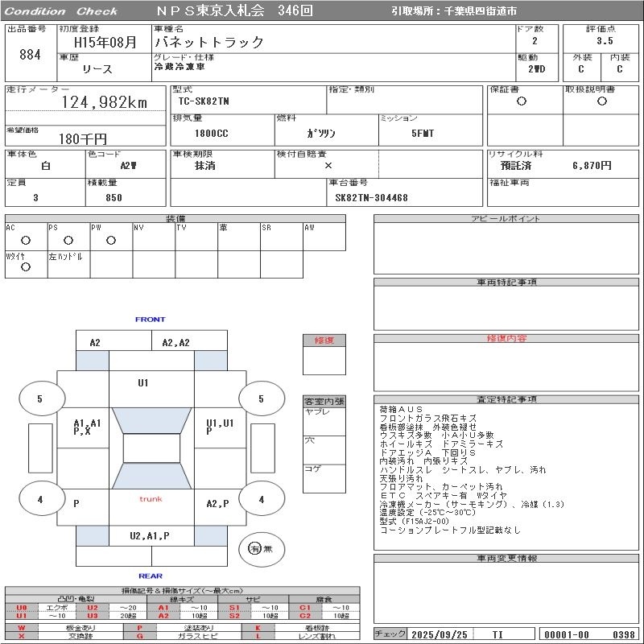644x644 pixels.
Task: Click the circle mark under 保証書
Action: [522, 101]
